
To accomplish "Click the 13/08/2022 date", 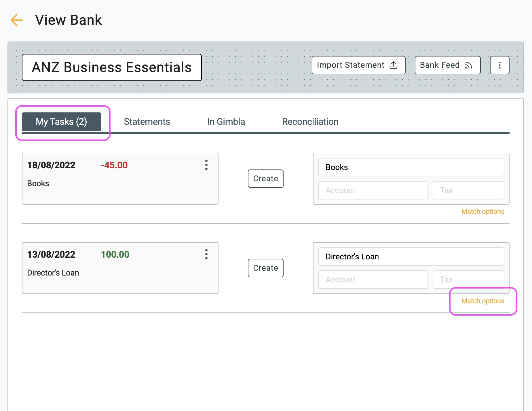I will coord(51,254).
